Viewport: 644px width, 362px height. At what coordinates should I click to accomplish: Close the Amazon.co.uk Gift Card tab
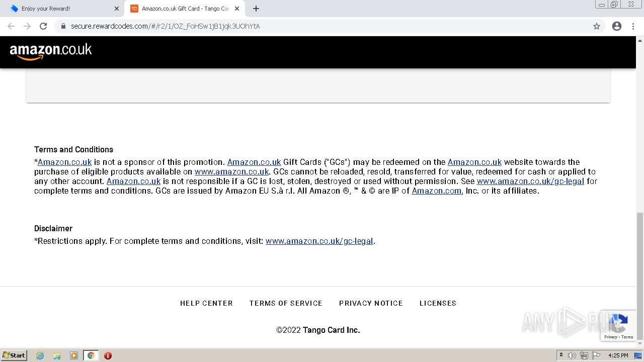pos(237,9)
